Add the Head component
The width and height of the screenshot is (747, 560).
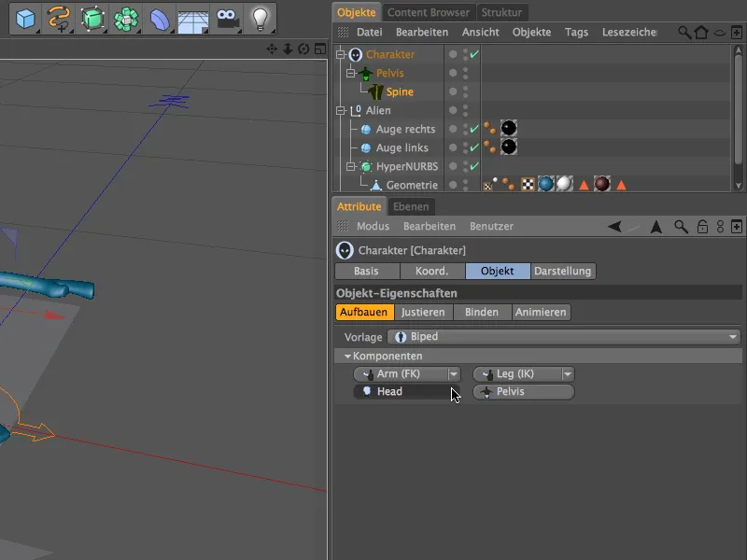(406, 392)
